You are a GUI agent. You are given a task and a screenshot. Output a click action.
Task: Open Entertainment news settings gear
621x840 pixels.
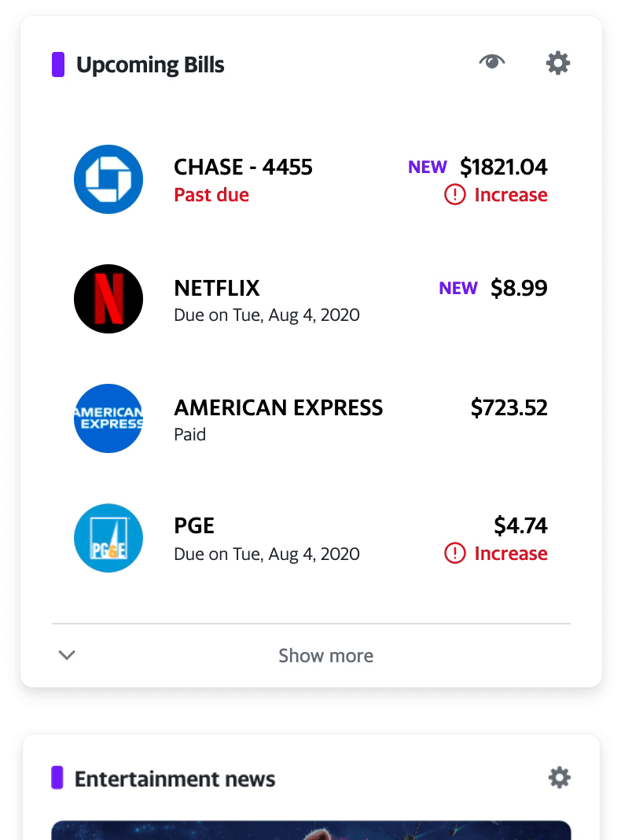click(560, 778)
